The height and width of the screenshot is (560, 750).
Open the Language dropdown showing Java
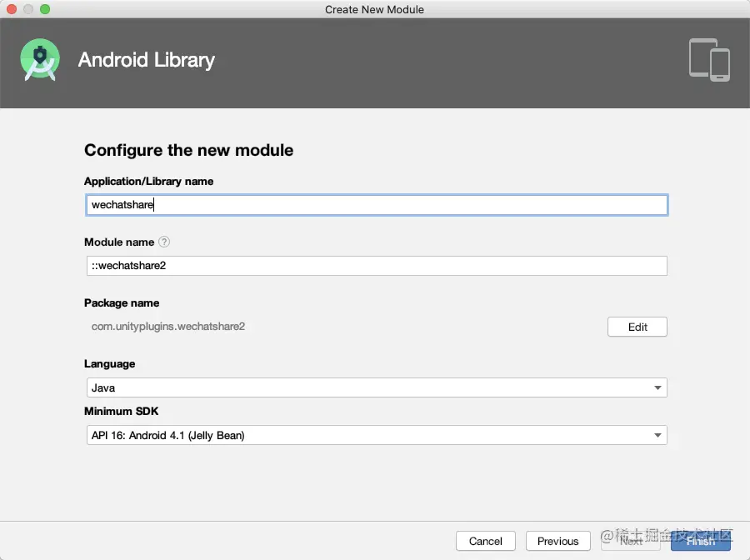coord(377,387)
